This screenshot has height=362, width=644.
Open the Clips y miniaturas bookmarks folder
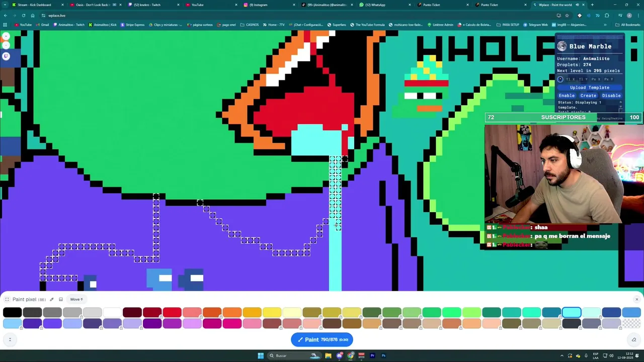(x=166, y=25)
